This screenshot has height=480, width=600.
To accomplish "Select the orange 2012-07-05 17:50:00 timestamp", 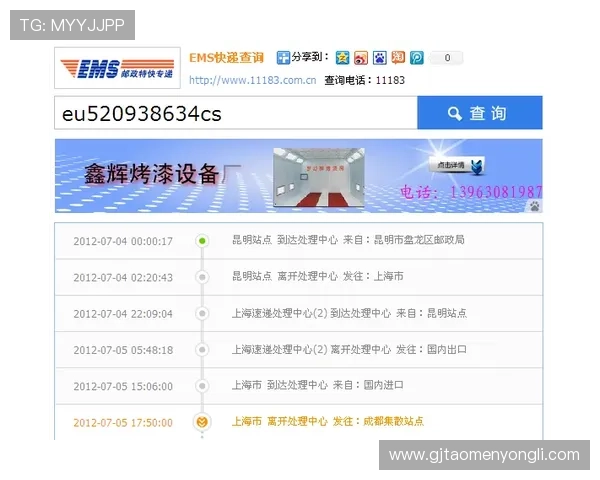I will pyautogui.click(x=123, y=423).
